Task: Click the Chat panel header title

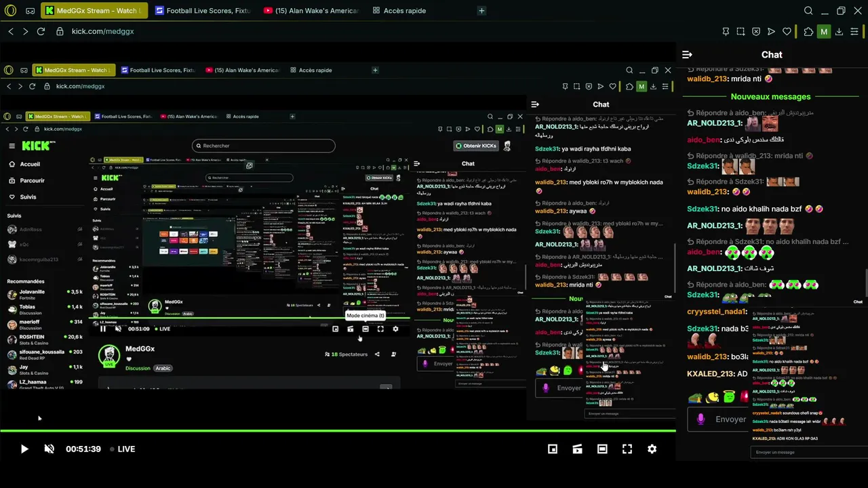Action: (772, 54)
